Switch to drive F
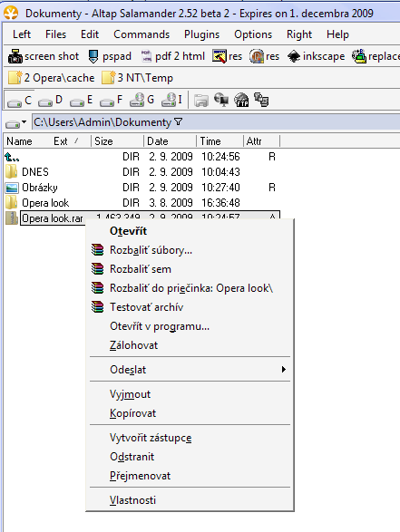This screenshot has height=532, width=400. (x=111, y=100)
